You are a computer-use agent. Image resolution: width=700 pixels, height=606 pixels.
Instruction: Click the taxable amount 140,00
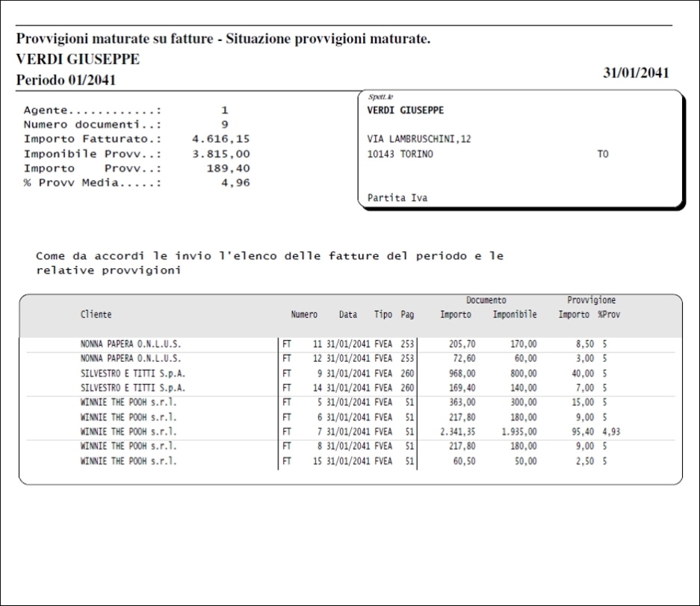coord(524,388)
